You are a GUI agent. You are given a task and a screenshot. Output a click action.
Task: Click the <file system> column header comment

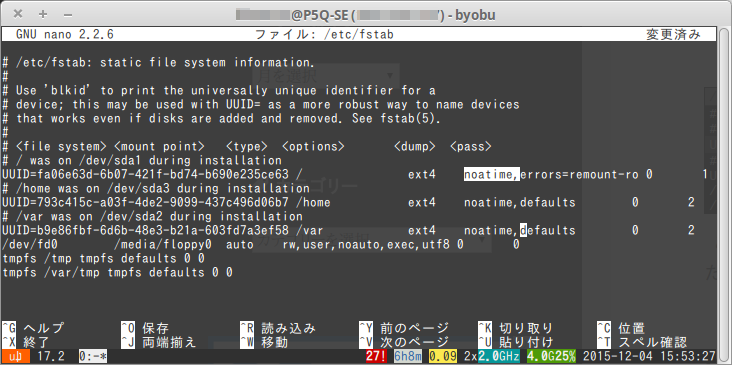62,147
